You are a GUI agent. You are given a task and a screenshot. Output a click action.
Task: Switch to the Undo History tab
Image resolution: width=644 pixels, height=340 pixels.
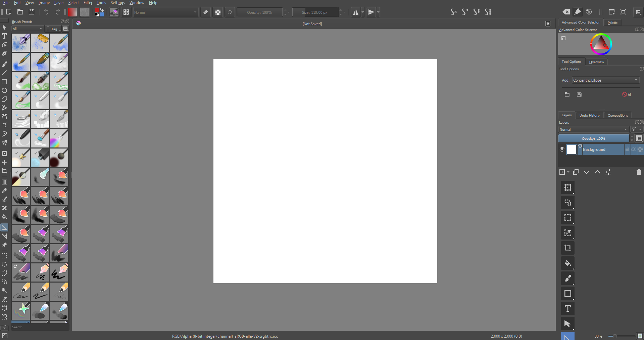pyautogui.click(x=589, y=115)
